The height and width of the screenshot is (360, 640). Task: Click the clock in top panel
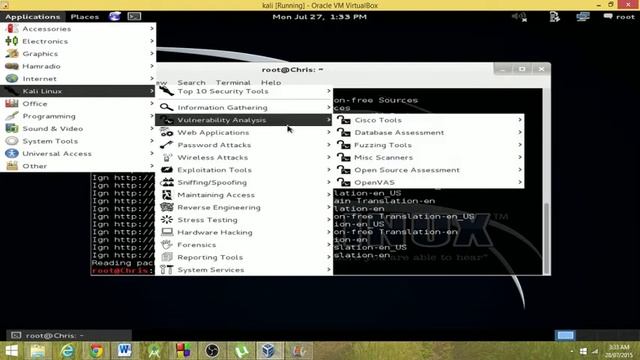320,16
